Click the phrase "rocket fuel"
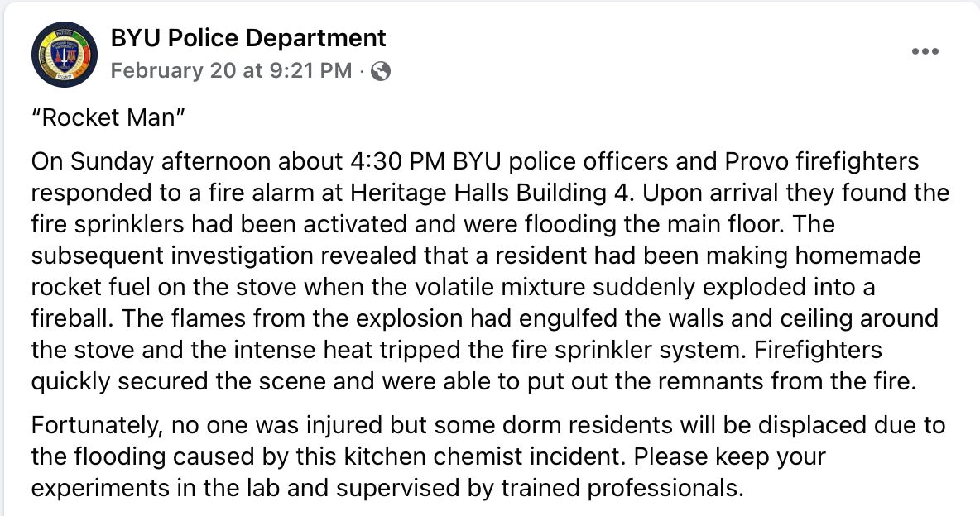The height and width of the screenshot is (516, 980). click(83, 287)
